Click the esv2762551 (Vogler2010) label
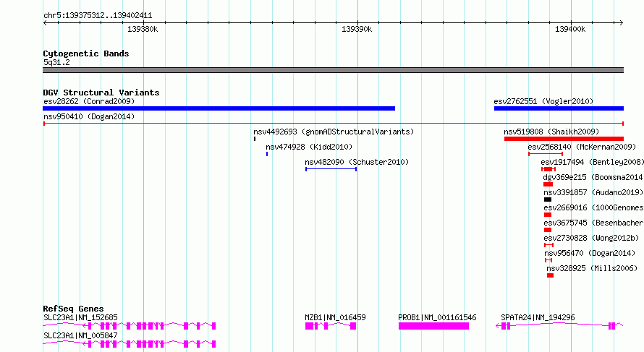The height and width of the screenshot is (352, 644). (543, 101)
